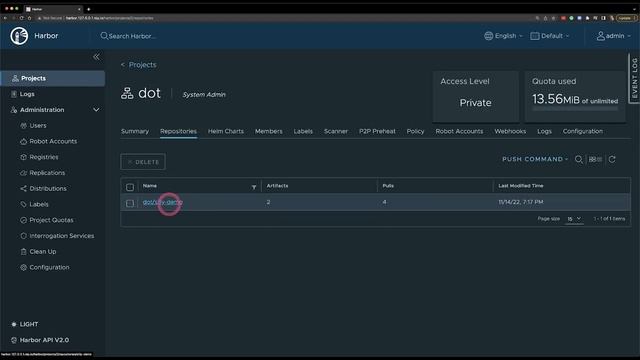Open Clean Up in the sidebar
The image size is (640, 360).
coord(42,251)
